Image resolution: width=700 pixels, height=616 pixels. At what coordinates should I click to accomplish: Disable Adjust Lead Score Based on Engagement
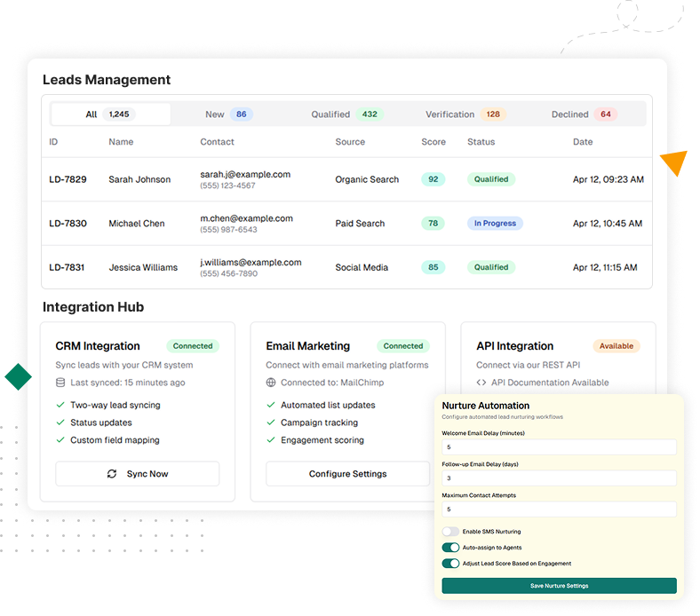tap(451, 565)
